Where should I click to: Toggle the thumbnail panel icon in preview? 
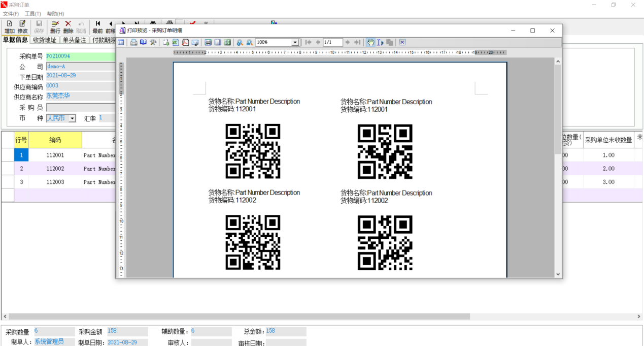tap(121, 43)
